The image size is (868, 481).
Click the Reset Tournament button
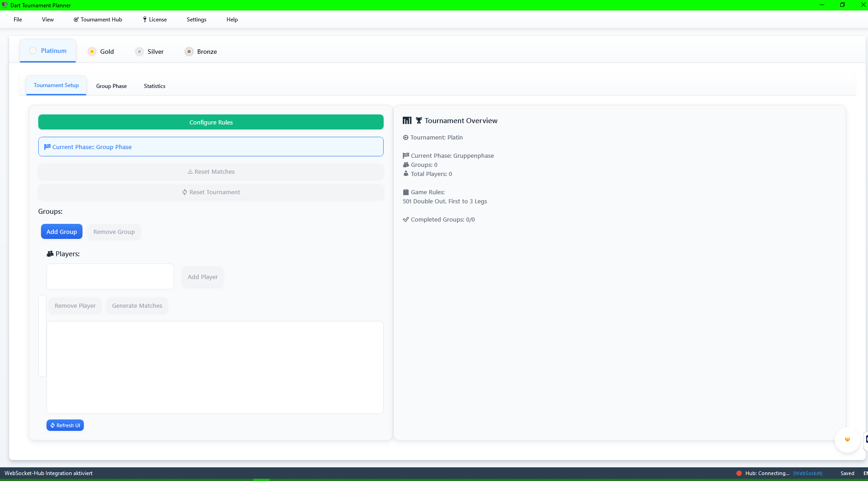coord(211,192)
